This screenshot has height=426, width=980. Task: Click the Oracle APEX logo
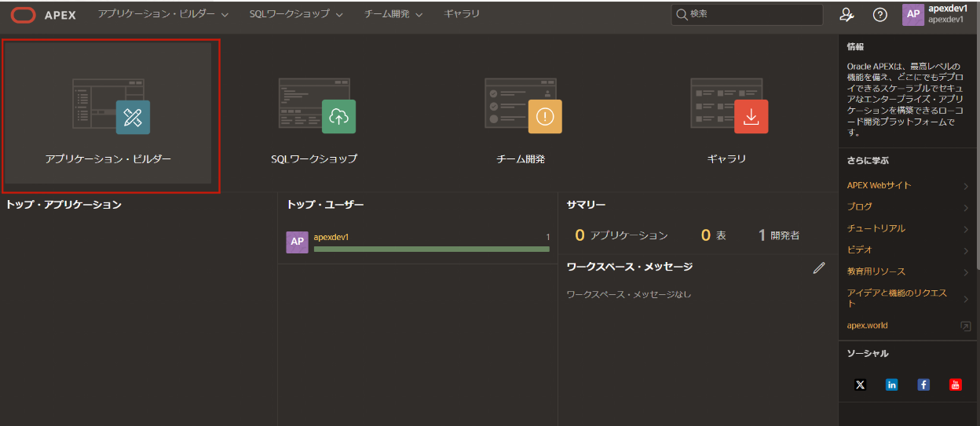click(x=43, y=15)
